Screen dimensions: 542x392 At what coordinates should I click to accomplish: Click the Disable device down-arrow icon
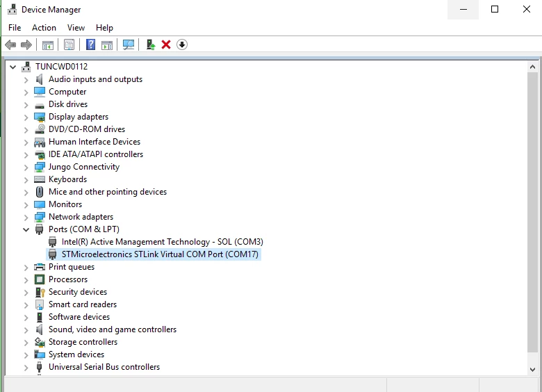tap(182, 44)
